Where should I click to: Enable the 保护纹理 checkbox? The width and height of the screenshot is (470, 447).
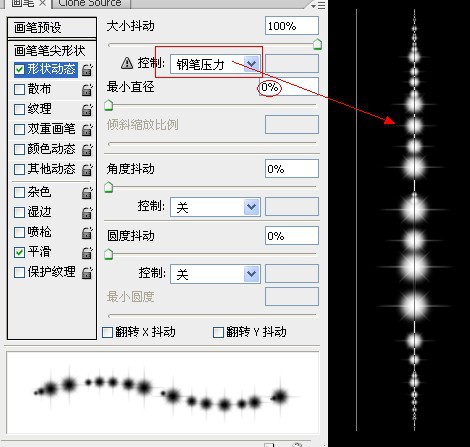(19, 272)
